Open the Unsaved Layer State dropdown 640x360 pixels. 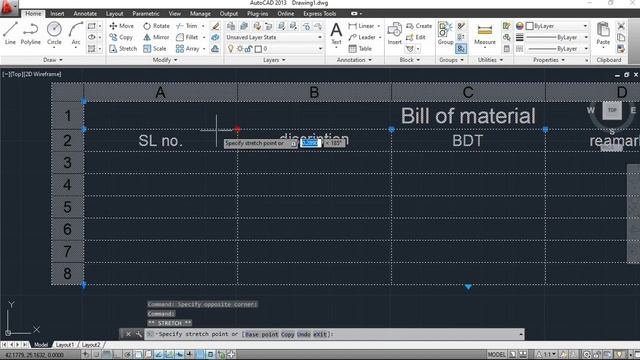[x=274, y=37]
